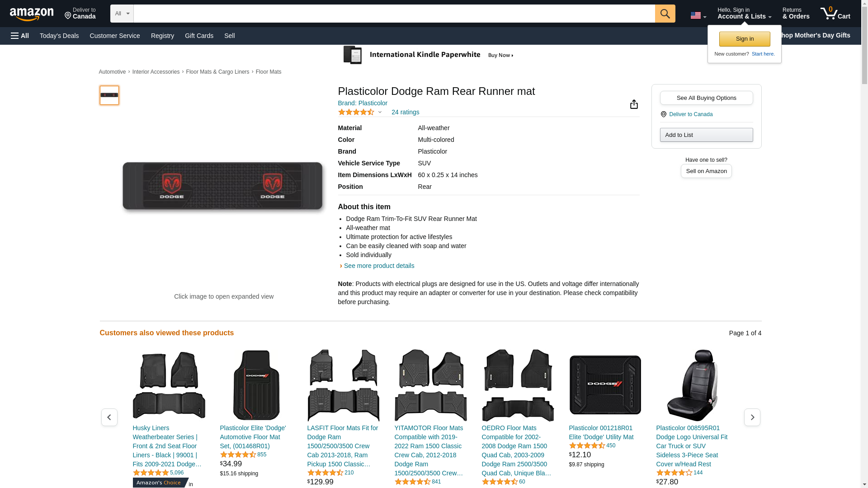This screenshot has width=868, height=488.
Task: Click the US flag language selector
Action: pyautogui.click(x=698, y=15)
